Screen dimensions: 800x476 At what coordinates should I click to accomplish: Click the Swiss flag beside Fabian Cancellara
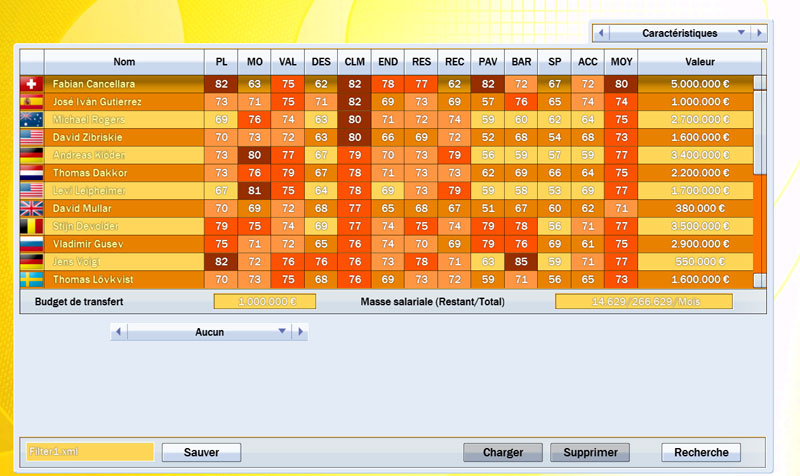pos(31,84)
